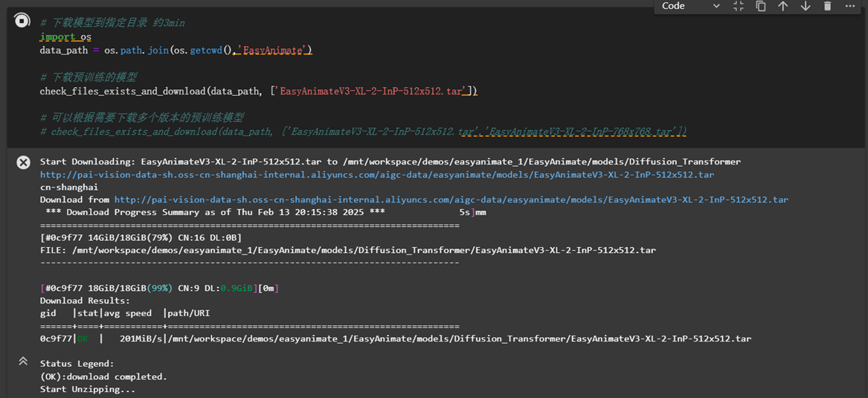Click the active check_files_exists_and_download call line
868x398 pixels.
[x=259, y=91]
